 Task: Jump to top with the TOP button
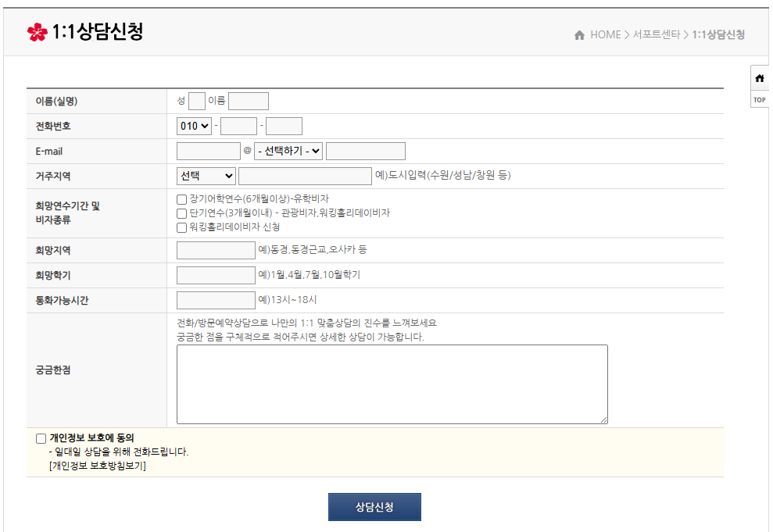[x=760, y=100]
